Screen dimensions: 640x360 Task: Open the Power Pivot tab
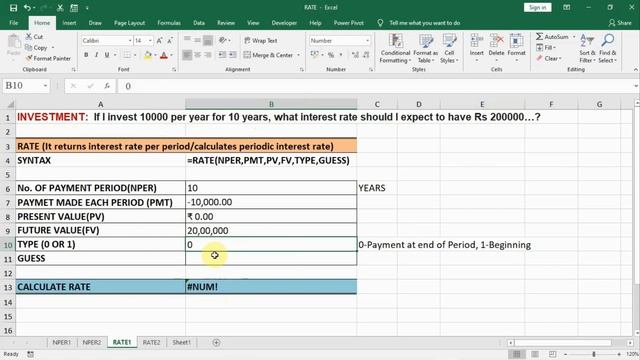(x=349, y=23)
